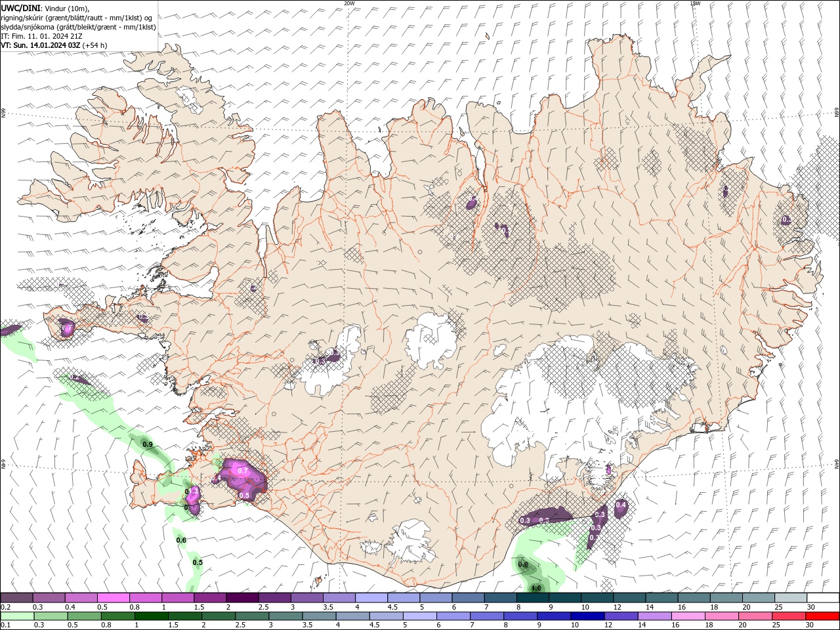Click the 2 swatch in the rain legend row

[218, 616]
